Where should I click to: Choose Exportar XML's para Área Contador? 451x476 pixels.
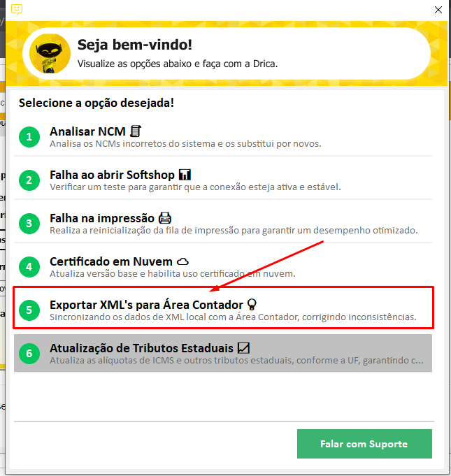tap(223, 310)
